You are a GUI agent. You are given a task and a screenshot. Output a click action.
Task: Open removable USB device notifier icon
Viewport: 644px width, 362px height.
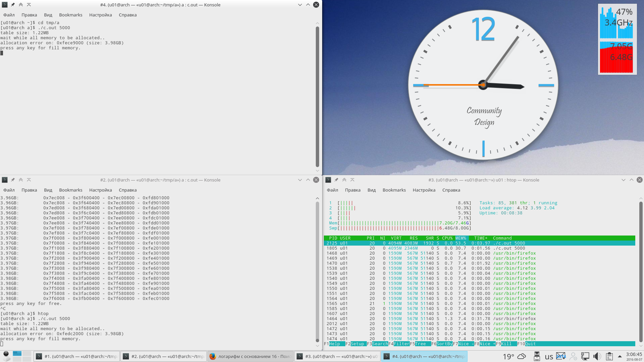pyautogui.click(x=537, y=356)
